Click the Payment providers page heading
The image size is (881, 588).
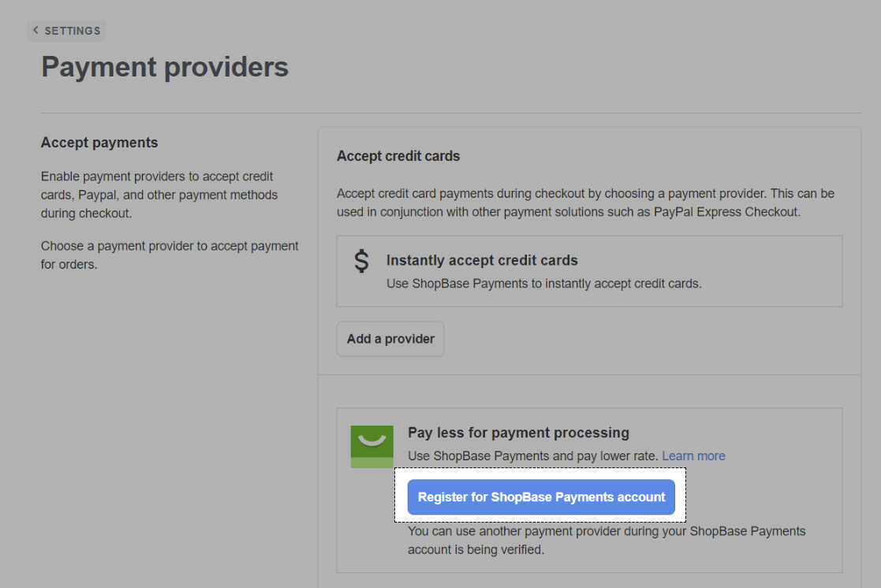pos(165,67)
